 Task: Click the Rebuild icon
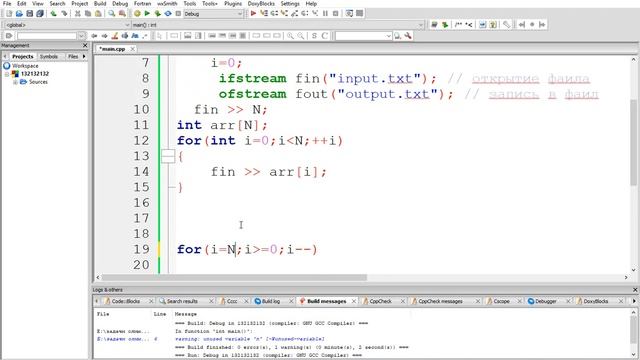point(168,13)
